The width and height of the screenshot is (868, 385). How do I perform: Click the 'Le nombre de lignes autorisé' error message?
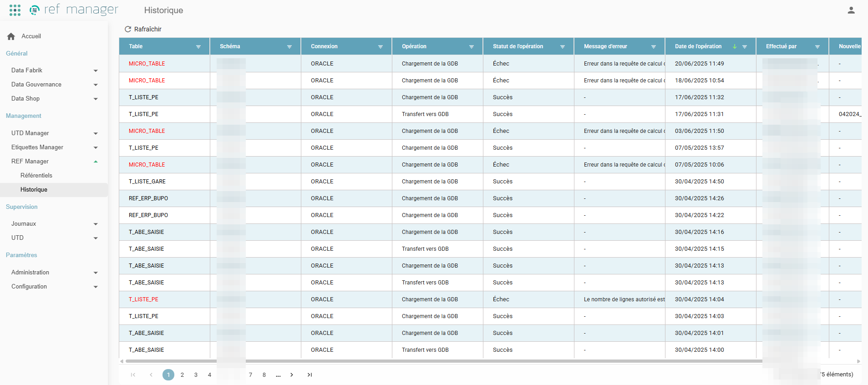[x=624, y=299]
